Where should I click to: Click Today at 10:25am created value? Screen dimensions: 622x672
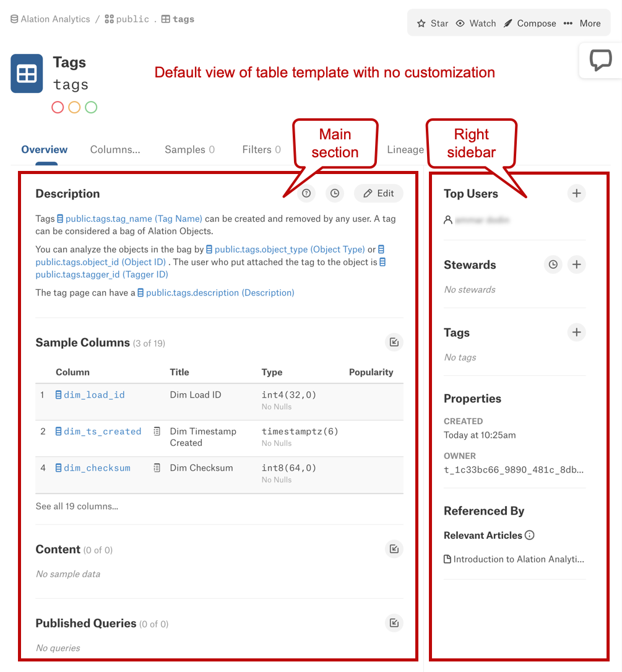(x=480, y=435)
